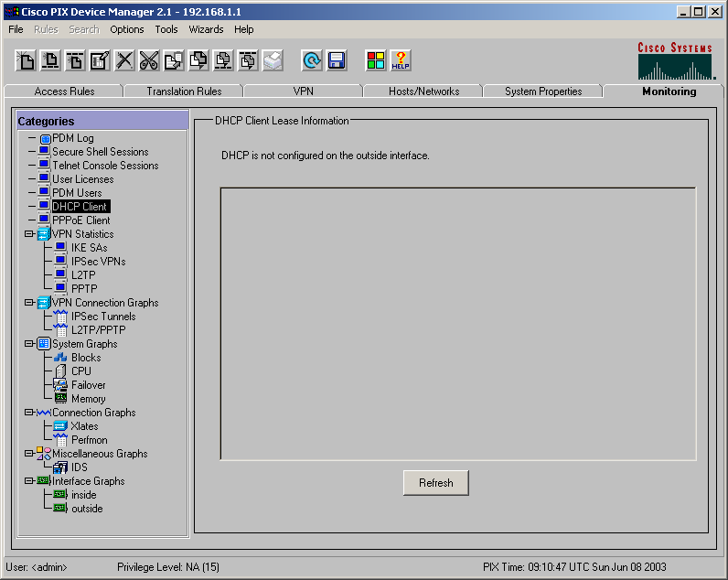Switch to the Hosts/Networks tab
This screenshot has height=580, width=728.
(x=423, y=91)
